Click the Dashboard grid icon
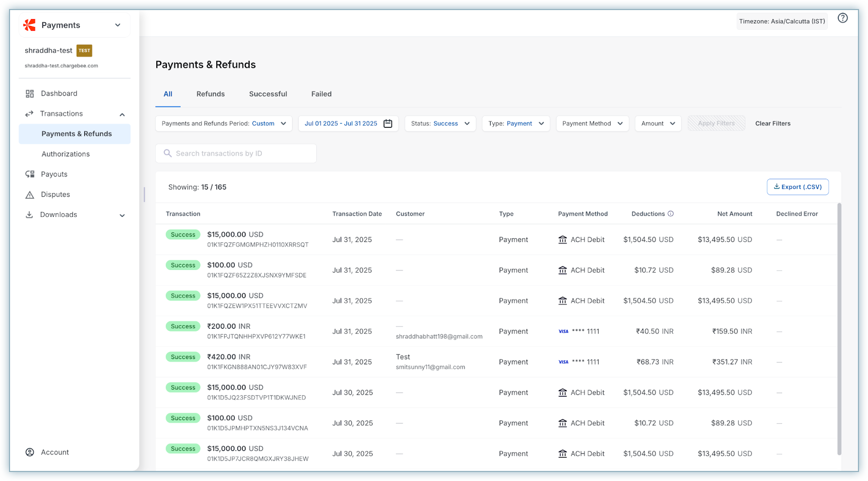 30,93
